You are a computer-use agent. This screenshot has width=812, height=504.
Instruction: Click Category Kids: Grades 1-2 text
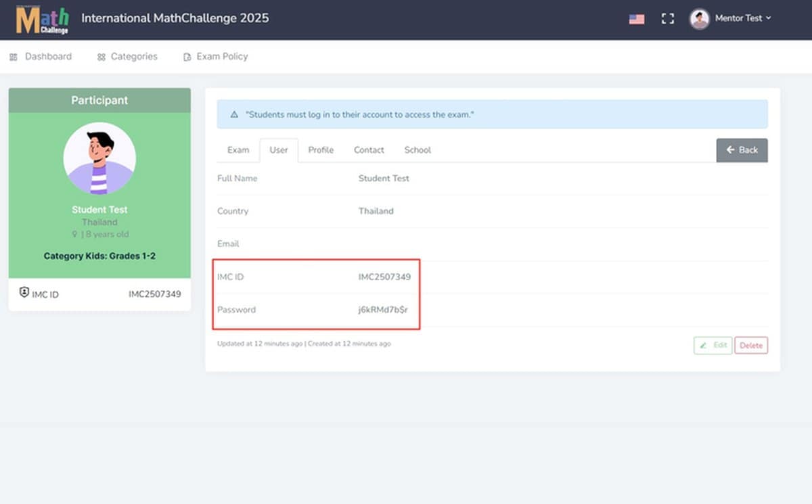pyautogui.click(x=99, y=256)
